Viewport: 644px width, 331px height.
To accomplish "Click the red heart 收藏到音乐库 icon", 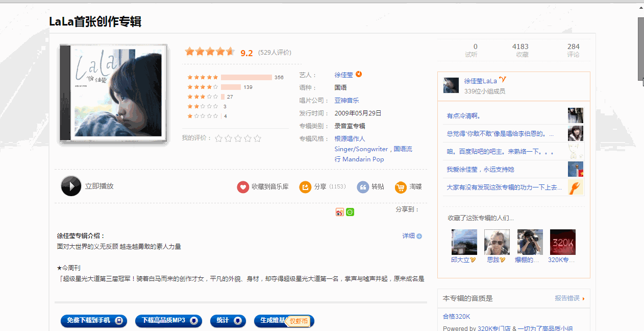I will [x=243, y=187].
